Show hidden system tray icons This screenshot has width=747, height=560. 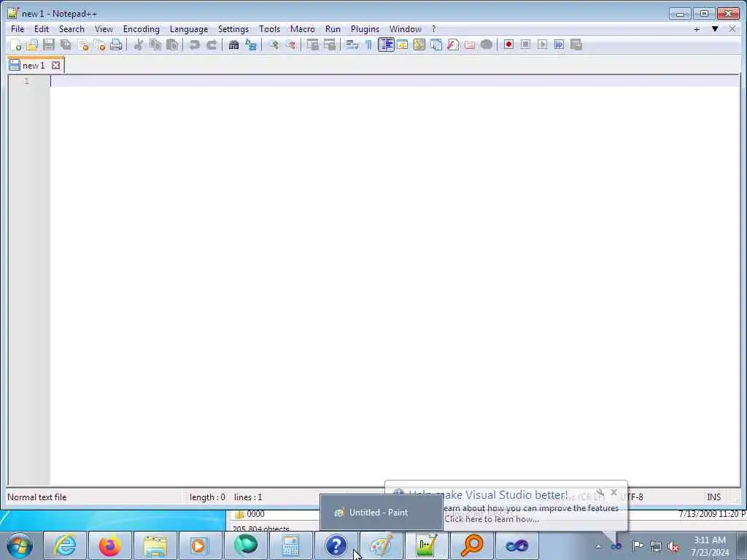pos(598,546)
